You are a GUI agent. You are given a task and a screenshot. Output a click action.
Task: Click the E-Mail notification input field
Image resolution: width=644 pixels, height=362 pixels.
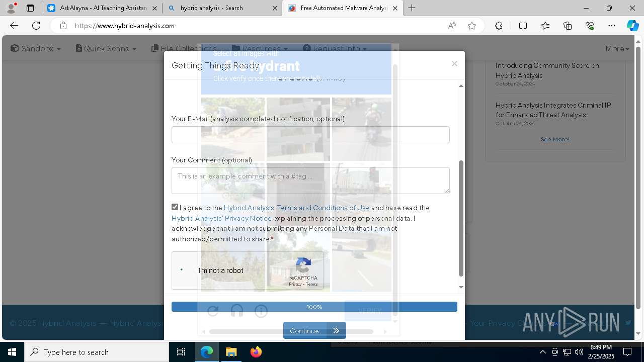310,135
